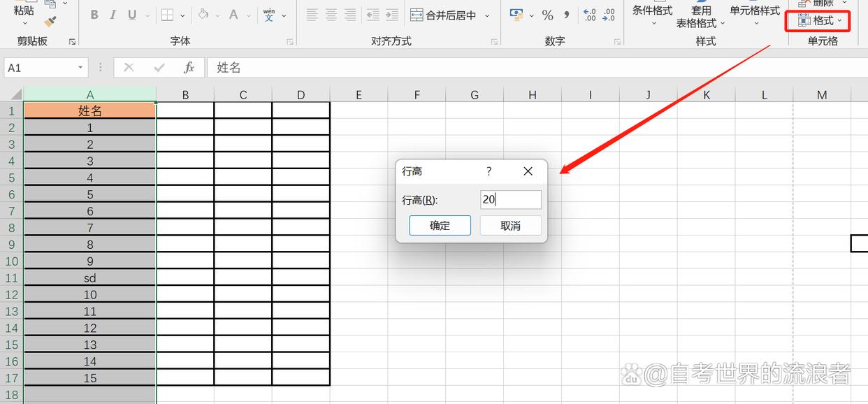868x404 pixels.
Task: Open the 条件格式 conditional formatting menu
Action: point(652,15)
